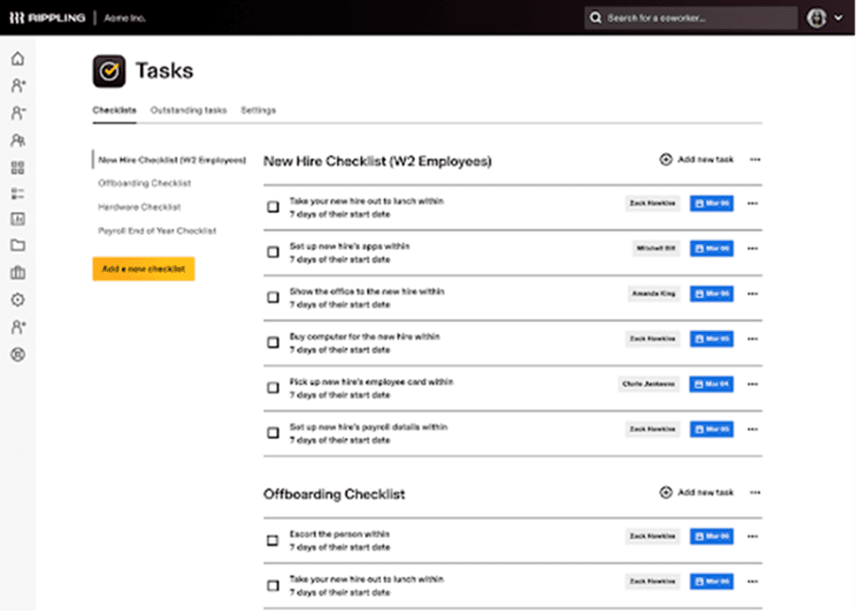Mark 'Escort the person' task as done

pos(273,540)
